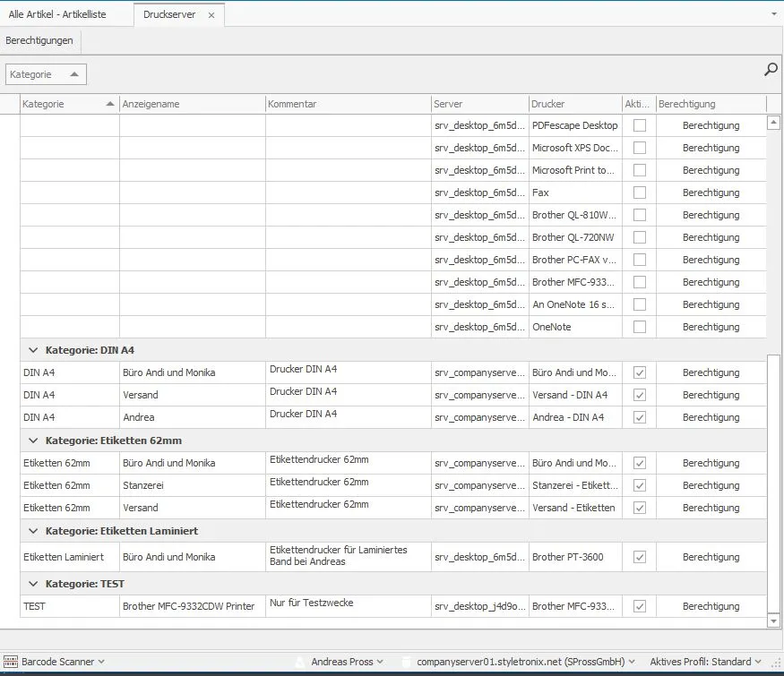Open the Andreas Pross user dropdown
784x676 pixels.
tap(380, 662)
